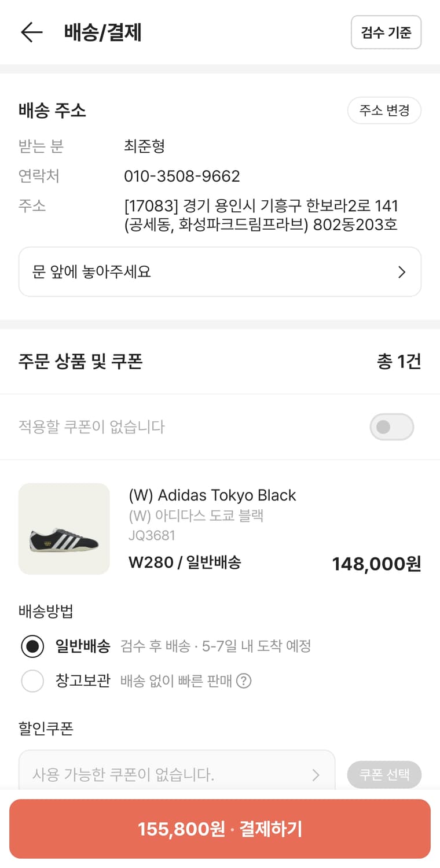Select the 창고보관 radio button

point(32,681)
